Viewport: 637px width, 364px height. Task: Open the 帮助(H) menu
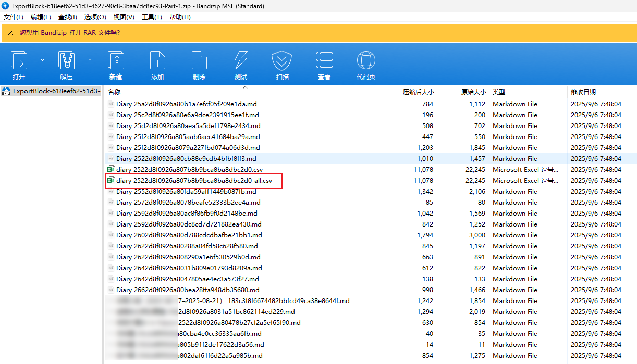tap(180, 17)
